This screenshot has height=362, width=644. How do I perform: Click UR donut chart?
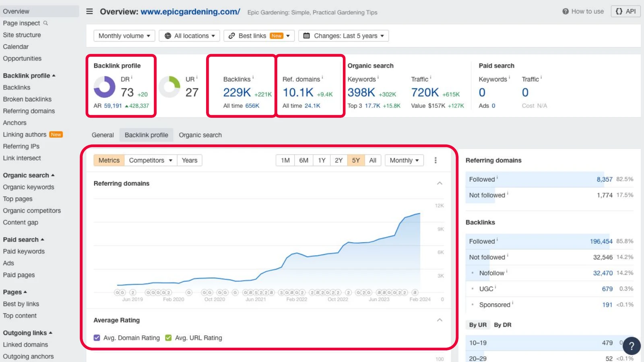tap(169, 87)
